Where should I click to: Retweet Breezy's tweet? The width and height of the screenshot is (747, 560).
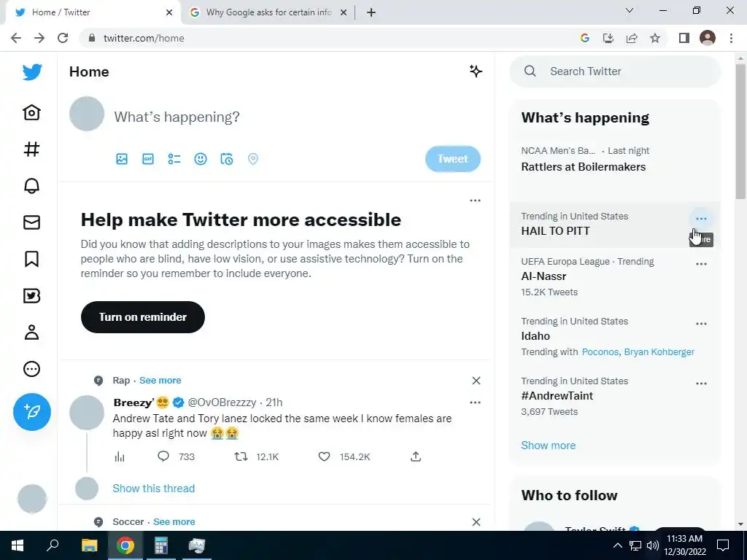point(241,456)
